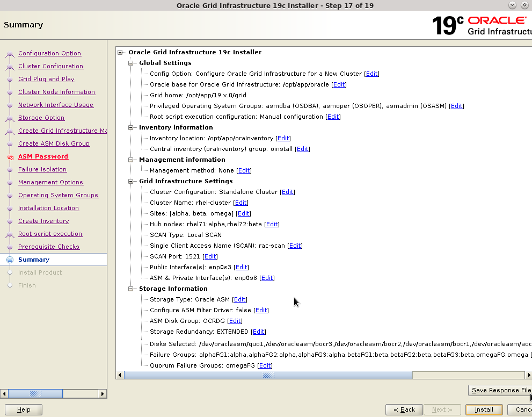Edit the Cluster Name rhel-cluster

241,203
